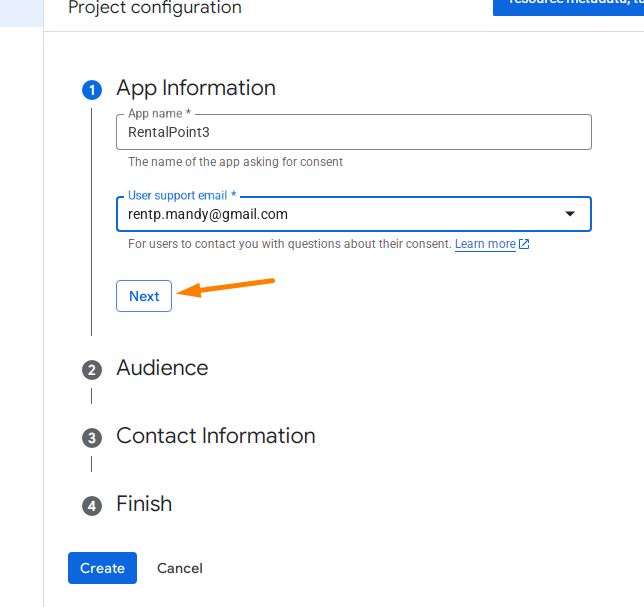
Task: Click the step 4 number badge
Action: [x=92, y=506]
